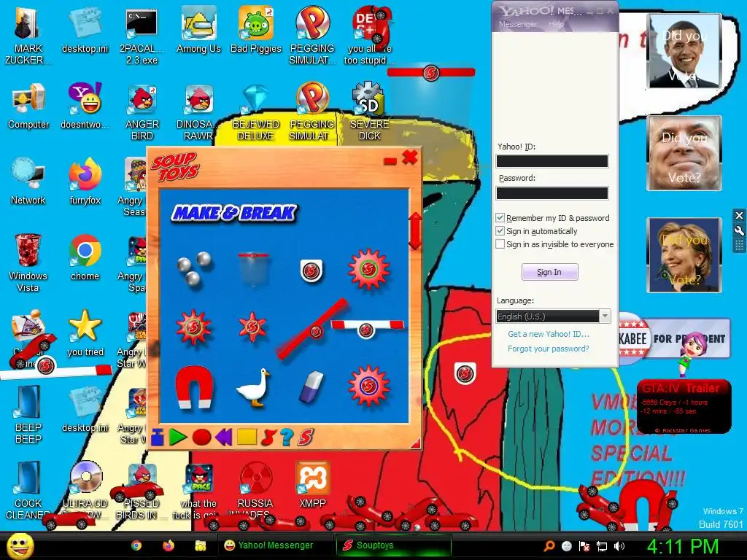Click into the Yahoo! ID input field
The image size is (747, 560).
click(x=552, y=161)
